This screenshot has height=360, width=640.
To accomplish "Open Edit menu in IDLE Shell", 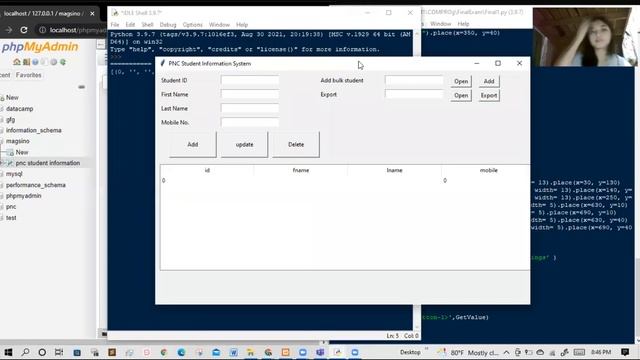I will coord(130,25).
